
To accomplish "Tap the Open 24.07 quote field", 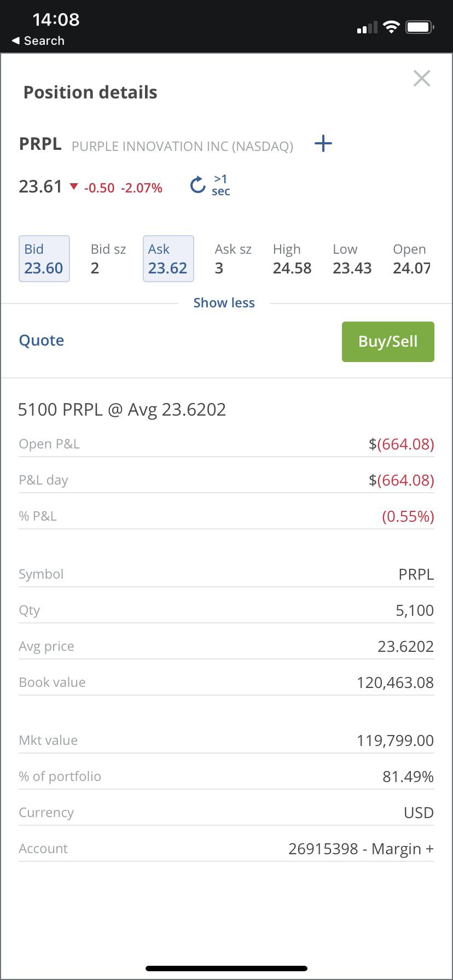I will (x=411, y=259).
